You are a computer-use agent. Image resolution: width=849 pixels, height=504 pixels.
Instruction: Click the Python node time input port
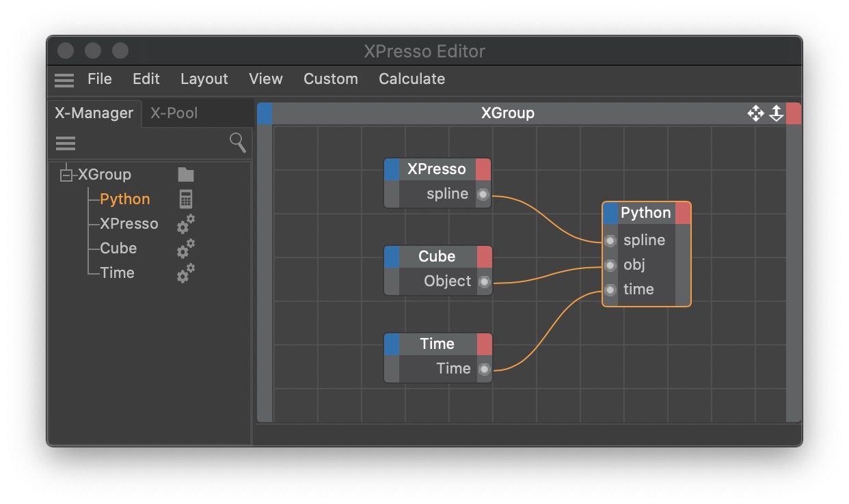[610, 290]
